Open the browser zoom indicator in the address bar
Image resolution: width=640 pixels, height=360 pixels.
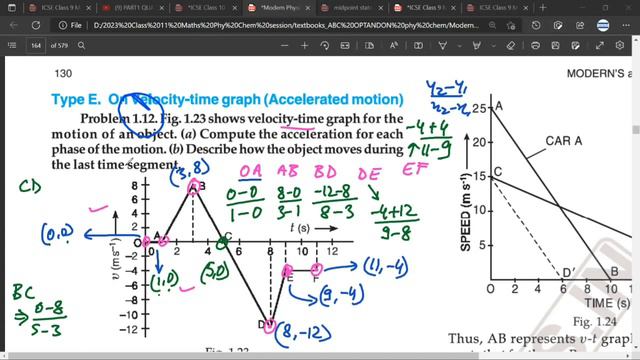493,25
